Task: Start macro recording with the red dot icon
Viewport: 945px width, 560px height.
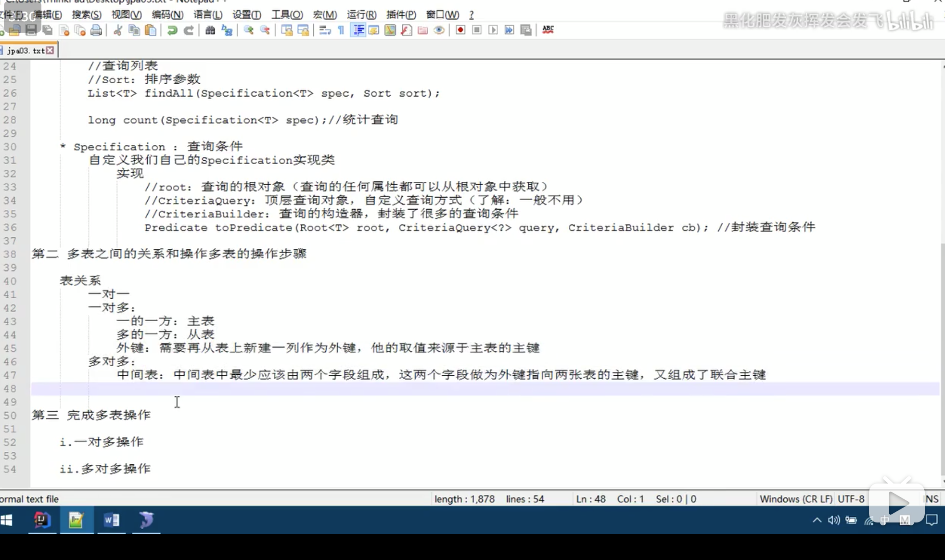Action: (x=460, y=30)
